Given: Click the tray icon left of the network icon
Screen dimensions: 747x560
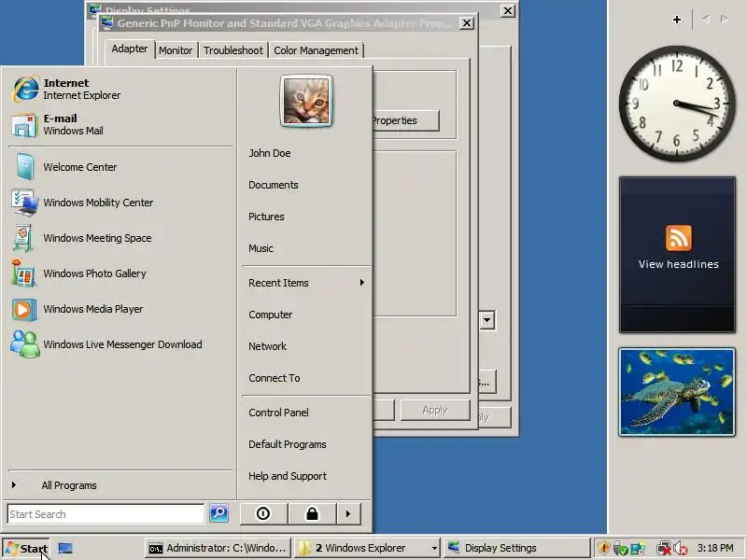Looking at the screenshot, I should (x=638, y=548).
